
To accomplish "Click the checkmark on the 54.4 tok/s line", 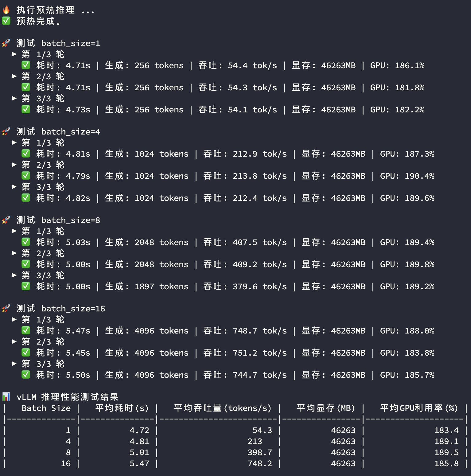I will pyautogui.click(x=26, y=65).
